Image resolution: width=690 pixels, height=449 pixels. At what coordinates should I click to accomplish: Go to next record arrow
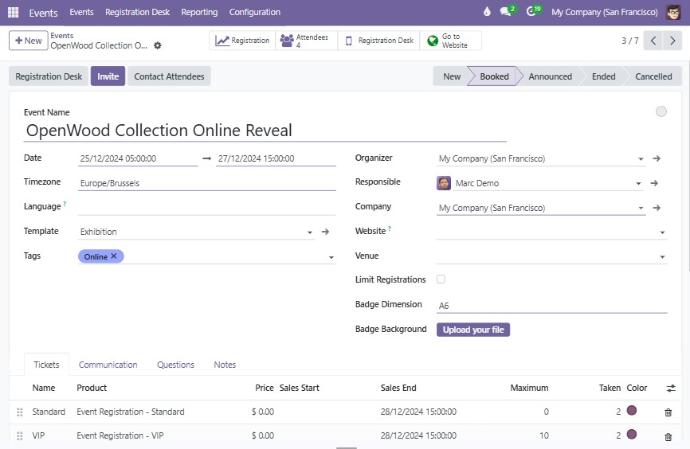point(676,41)
